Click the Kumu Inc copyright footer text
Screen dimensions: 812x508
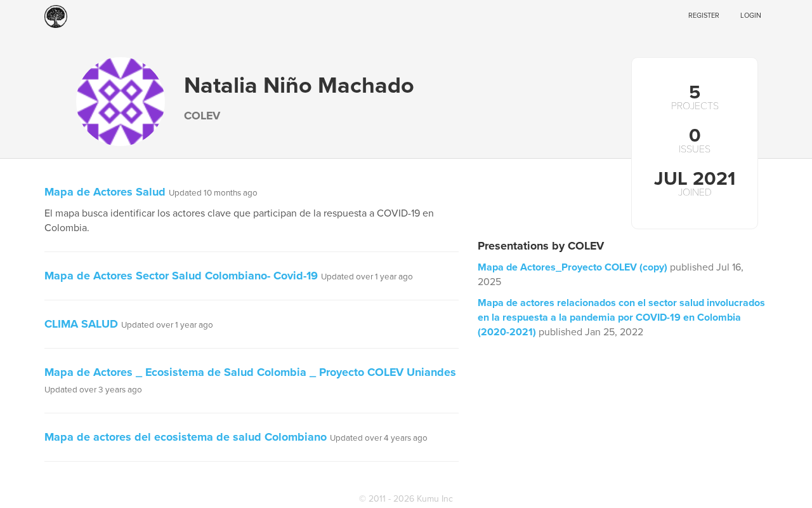406,498
